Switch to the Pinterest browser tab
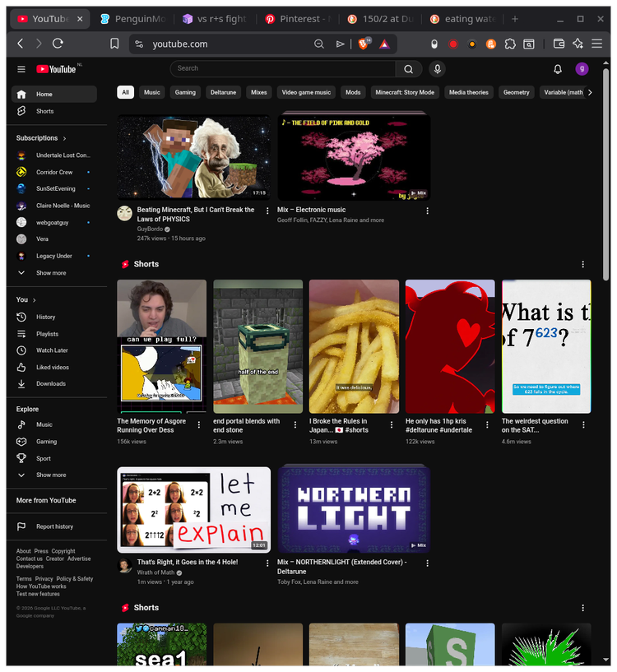The width and height of the screenshot is (617, 672). (x=299, y=19)
